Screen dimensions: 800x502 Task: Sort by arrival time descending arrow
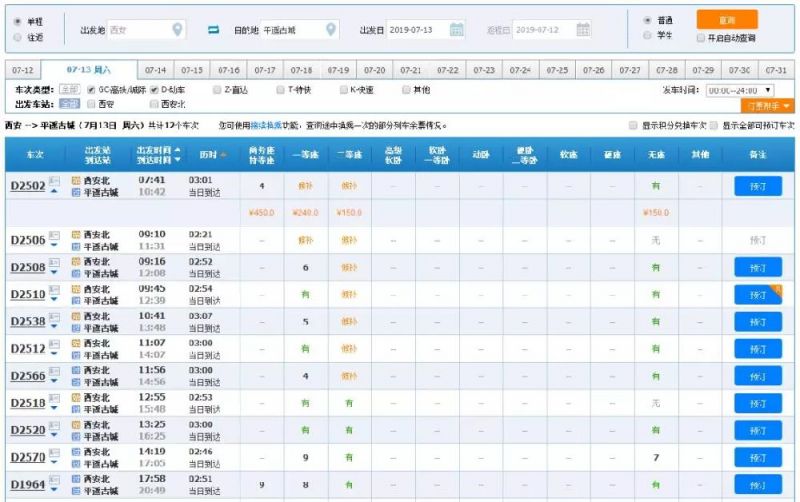pyautogui.click(x=177, y=160)
